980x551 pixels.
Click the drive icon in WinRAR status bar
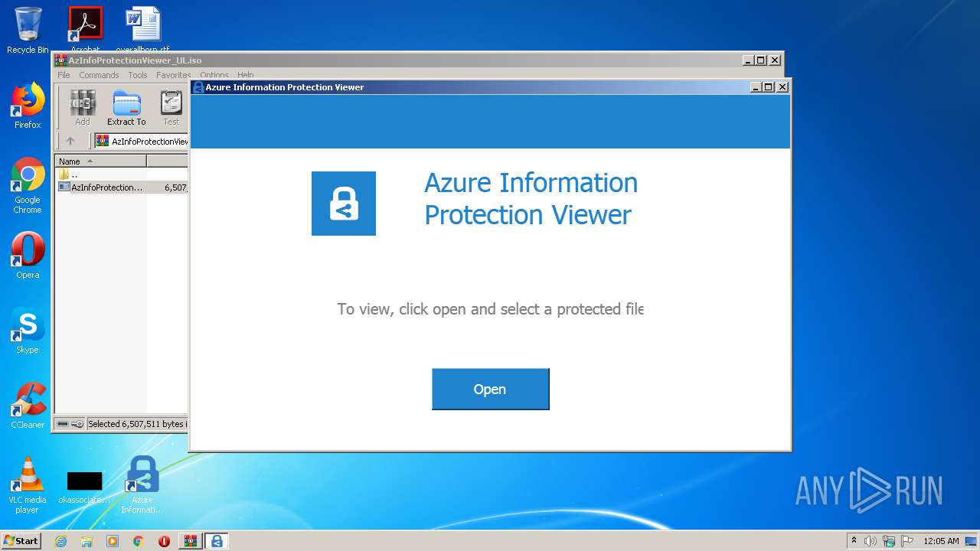pyautogui.click(x=63, y=424)
